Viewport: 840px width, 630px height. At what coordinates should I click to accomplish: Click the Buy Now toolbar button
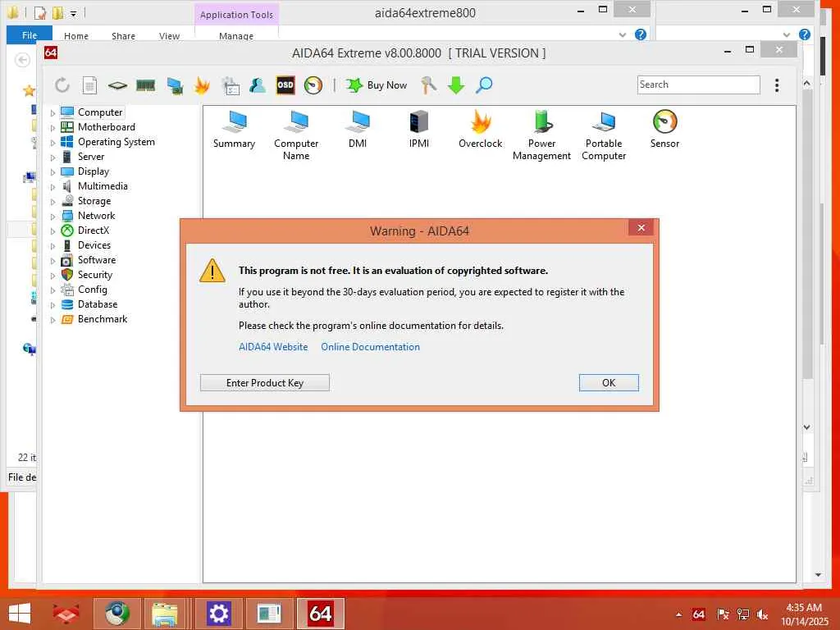tap(377, 85)
